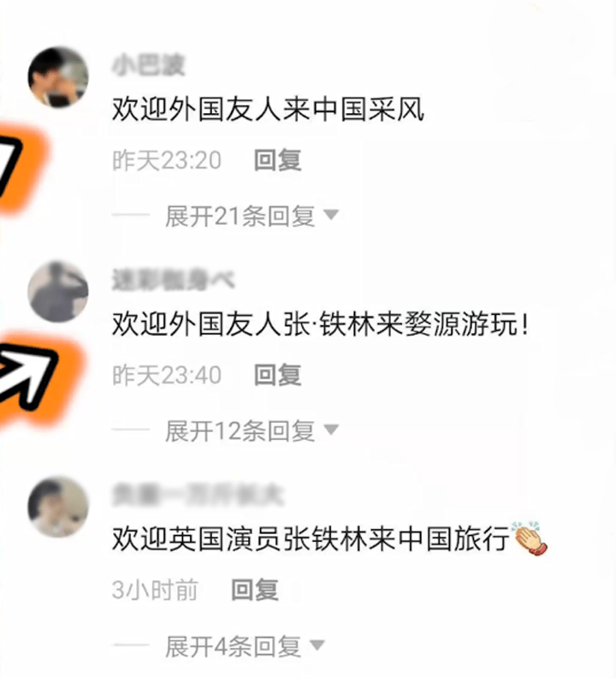Open the username above the 婺源游玩 comment
616x678 pixels.
tap(173, 280)
